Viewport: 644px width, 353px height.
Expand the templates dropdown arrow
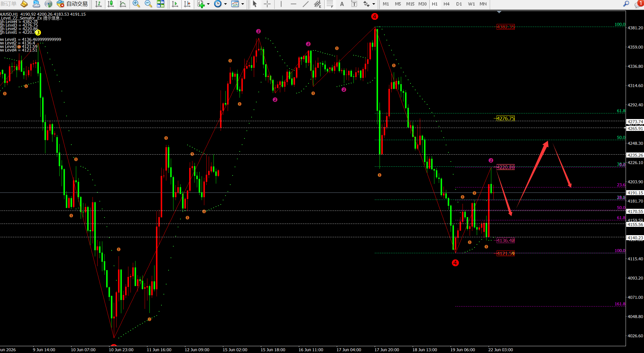(243, 4)
